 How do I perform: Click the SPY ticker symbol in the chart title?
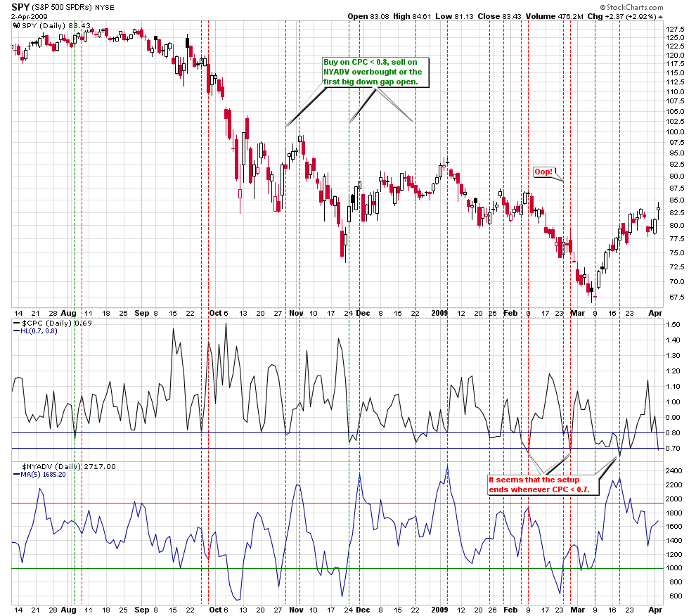coord(20,7)
